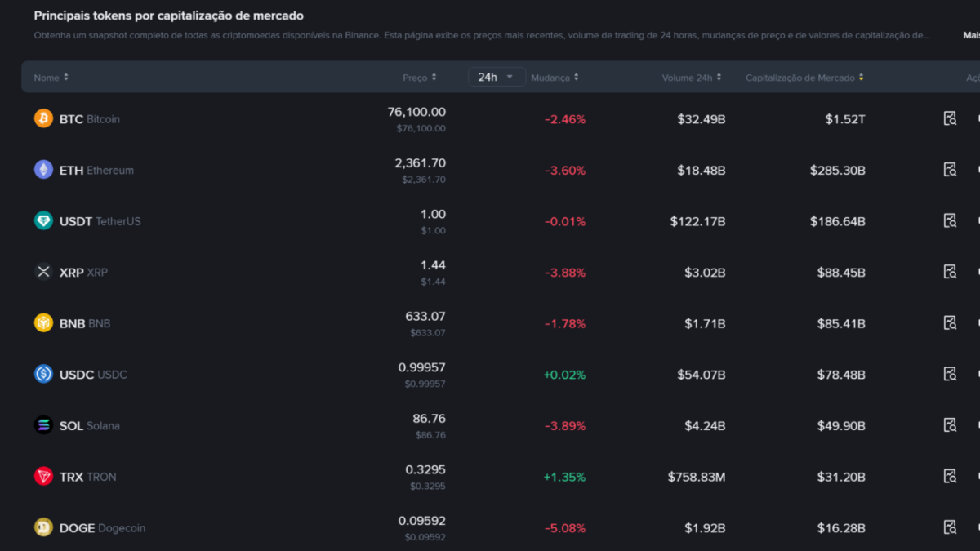The width and height of the screenshot is (980, 551).
Task: Sort table by Volume 24h column
Action: point(693,78)
